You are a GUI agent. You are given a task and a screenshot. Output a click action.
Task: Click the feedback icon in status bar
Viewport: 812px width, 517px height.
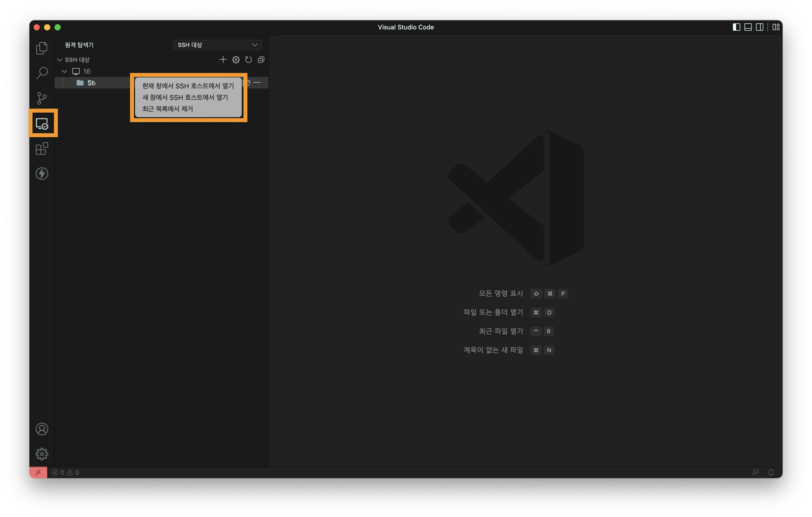755,472
